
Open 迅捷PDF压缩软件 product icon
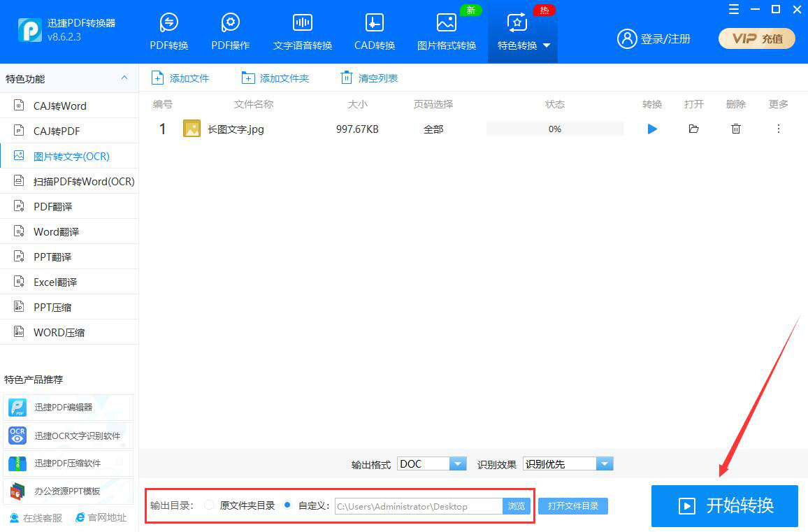click(17, 463)
